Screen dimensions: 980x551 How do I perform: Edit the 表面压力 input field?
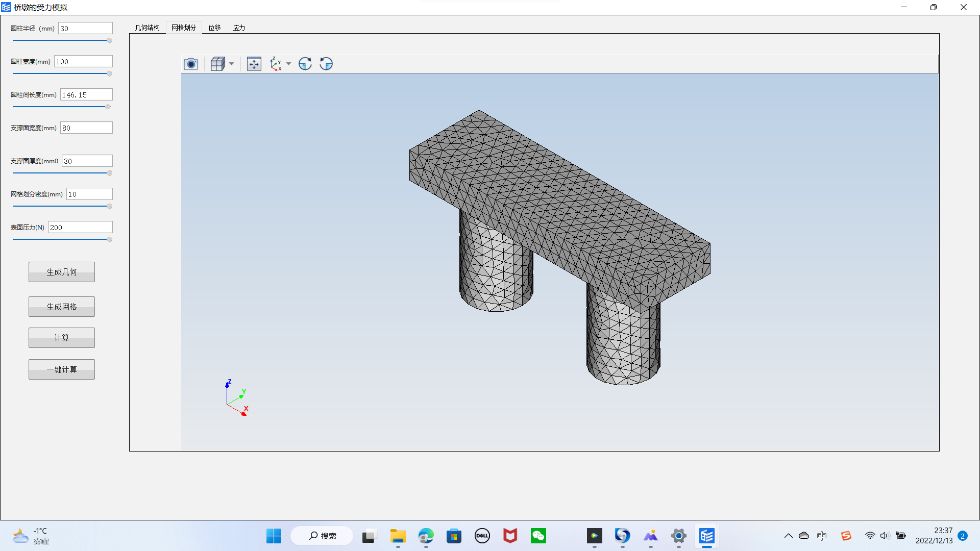pyautogui.click(x=80, y=227)
